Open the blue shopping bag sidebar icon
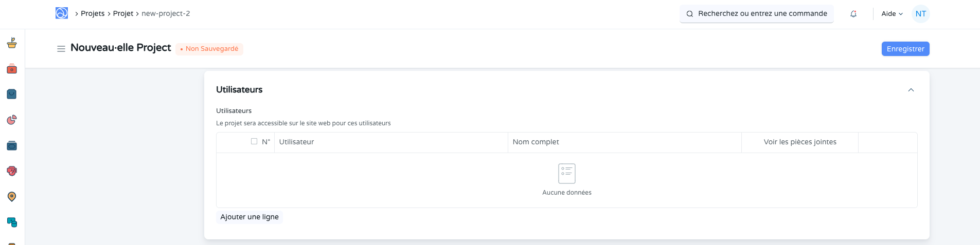 pyautogui.click(x=12, y=94)
